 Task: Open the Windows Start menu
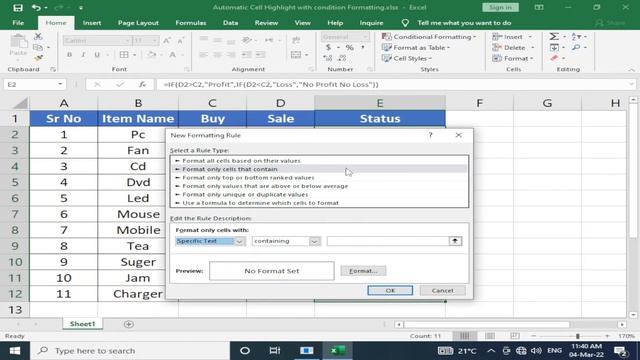[x=15, y=351]
